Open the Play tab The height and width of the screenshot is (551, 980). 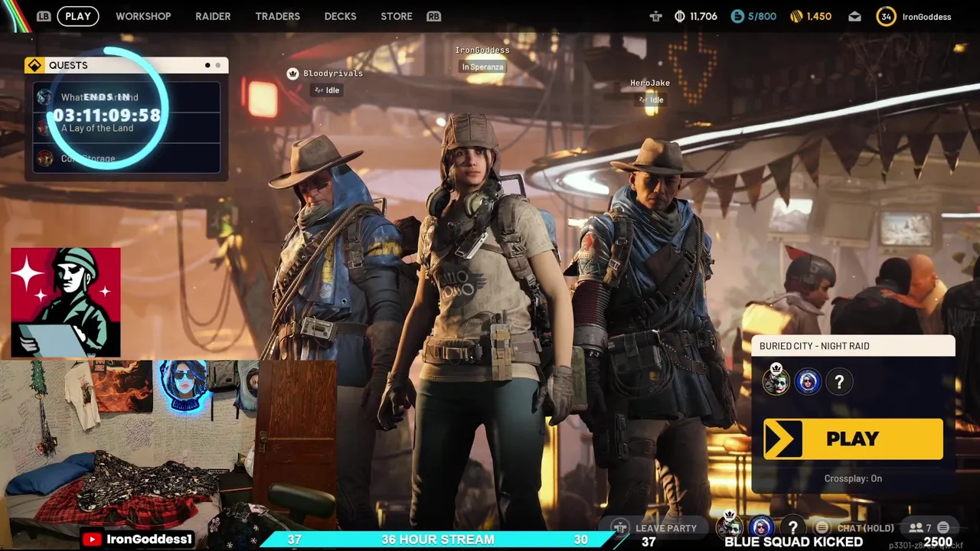click(78, 16)
